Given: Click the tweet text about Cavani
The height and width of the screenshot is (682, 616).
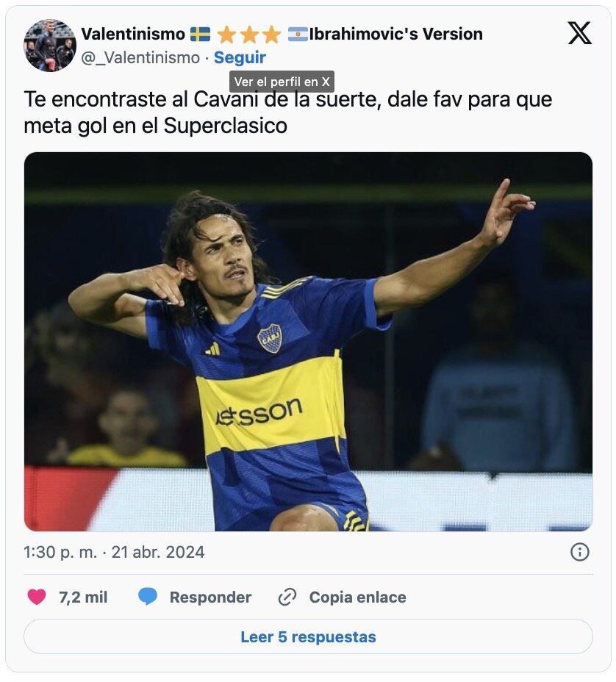Looking at the screenshot, I should click(x=287, y=112).
